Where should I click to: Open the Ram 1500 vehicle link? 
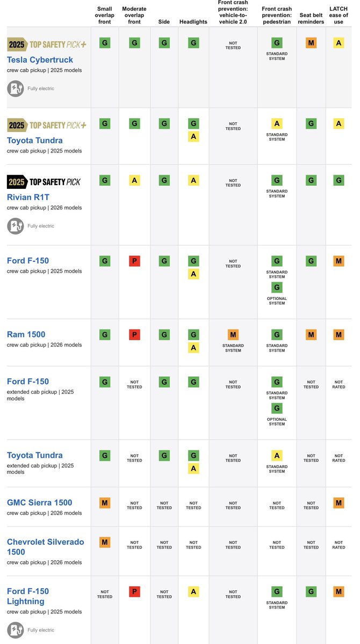(x=26, y=334)
